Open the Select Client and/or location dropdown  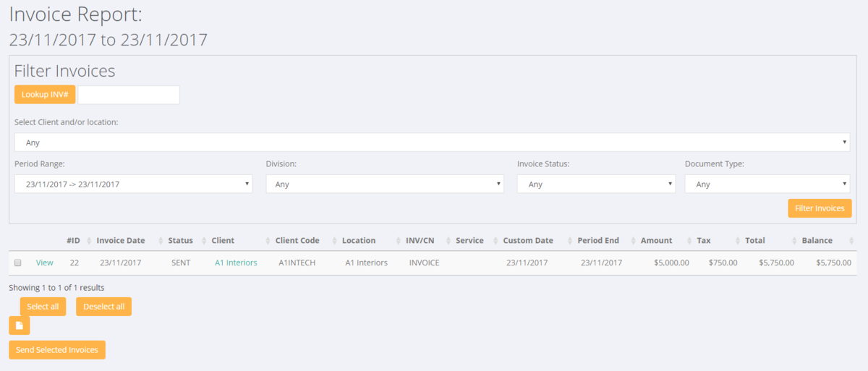[432, 142]
